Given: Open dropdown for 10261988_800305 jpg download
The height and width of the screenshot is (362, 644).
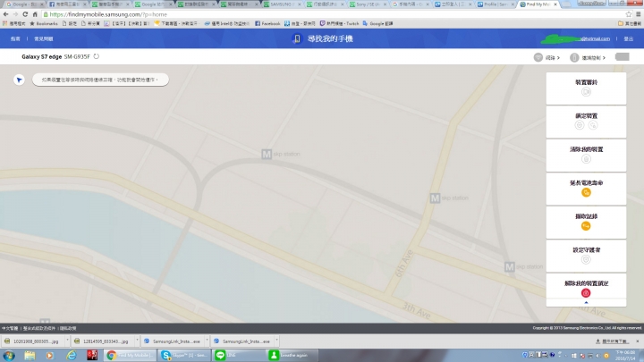Looking at the screenshot, I should coord(67,341).
